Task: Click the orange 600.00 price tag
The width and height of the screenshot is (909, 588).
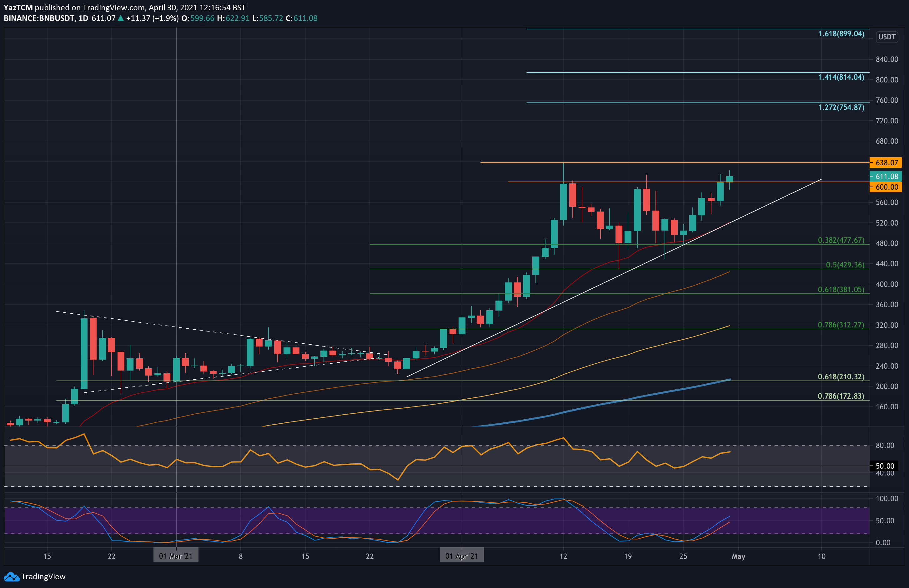Action: [886, 187]
